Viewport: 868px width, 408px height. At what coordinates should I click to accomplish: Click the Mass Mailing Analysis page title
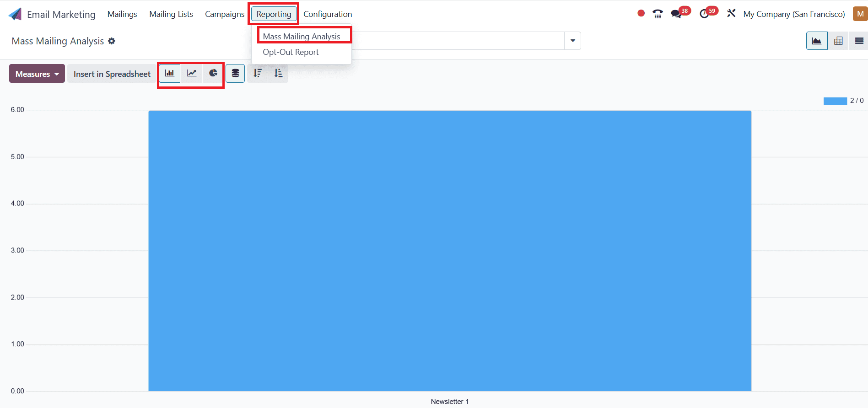58,41
